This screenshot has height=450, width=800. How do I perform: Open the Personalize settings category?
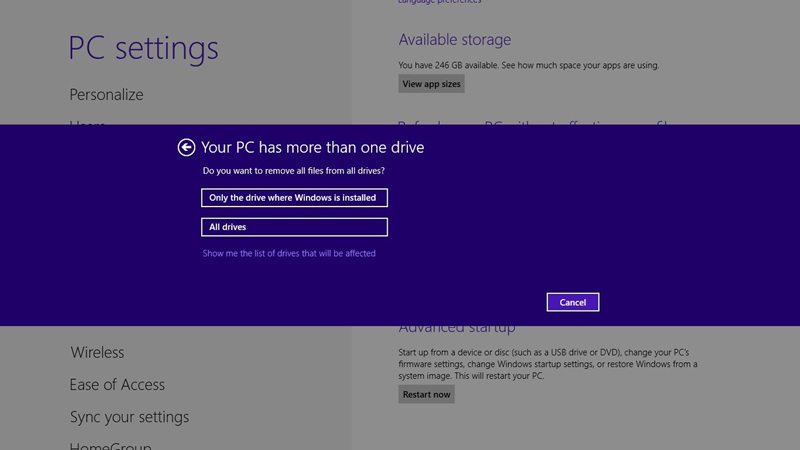point(106,95)
